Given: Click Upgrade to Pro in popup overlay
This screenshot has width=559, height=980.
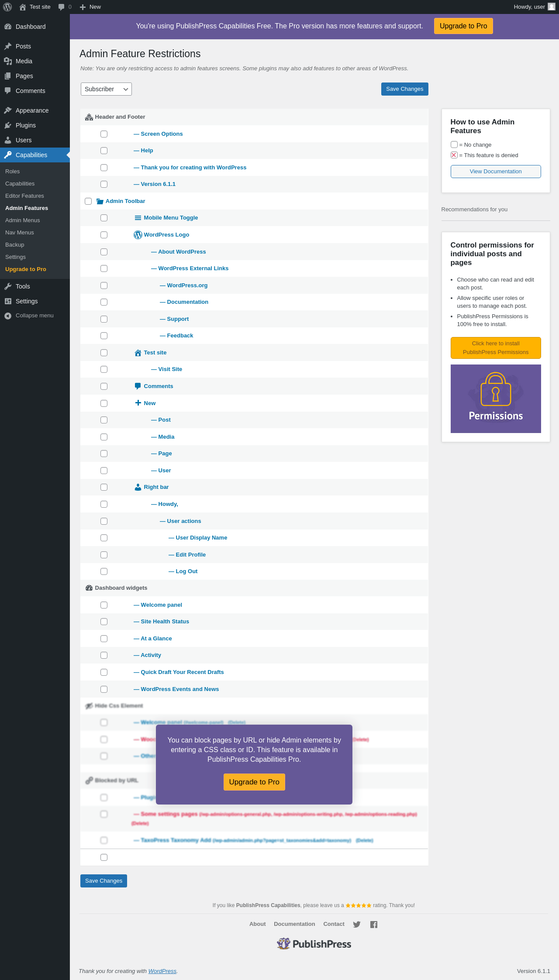Looking at the screenshot, I should [254, 782].
